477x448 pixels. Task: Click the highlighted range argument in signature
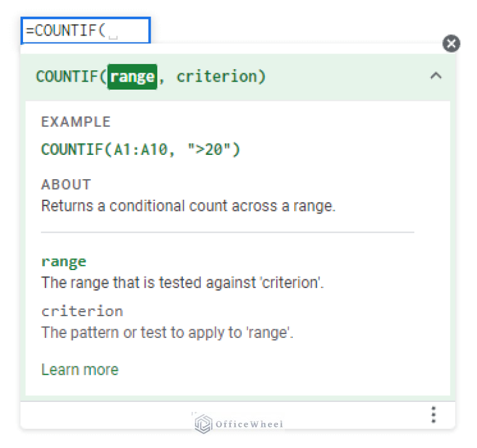[132, 77]
